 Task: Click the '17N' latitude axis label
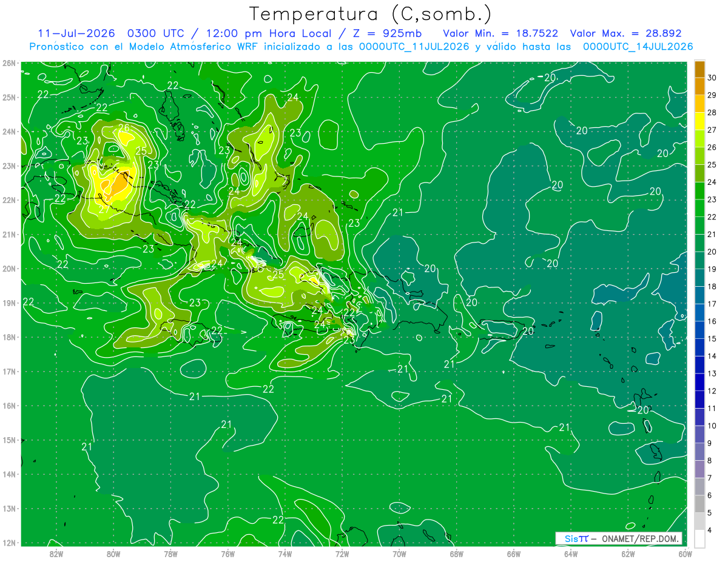[x=9, y=372]
